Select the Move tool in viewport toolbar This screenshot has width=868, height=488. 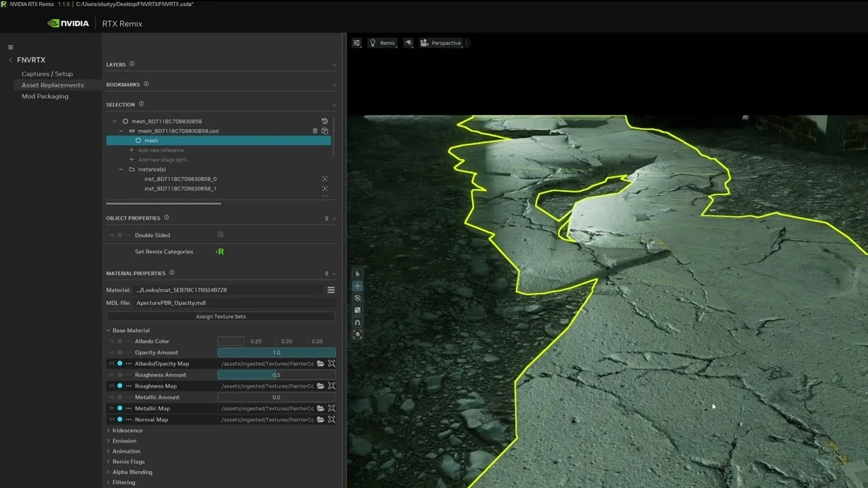357,286
